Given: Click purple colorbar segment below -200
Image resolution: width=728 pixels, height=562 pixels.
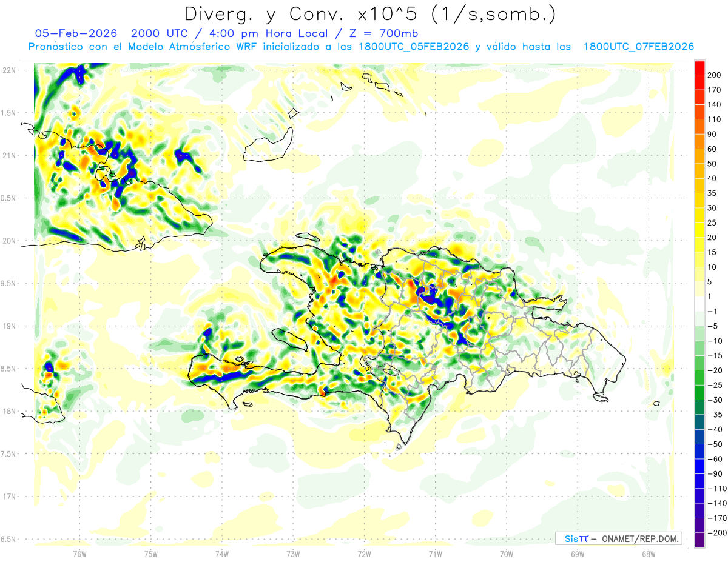Looking at the screenshot, I should [699, 540].
